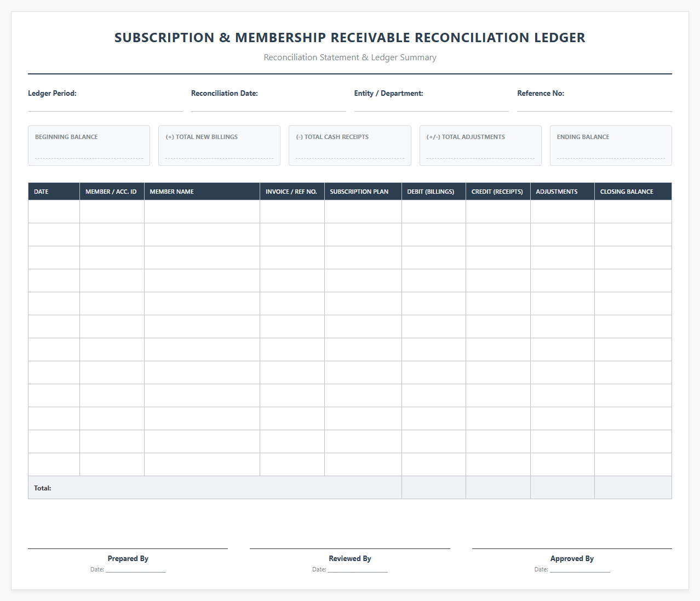700x601 pixels.
Task: Click the Date line under Approved By
Action: (x=580, y=570)
